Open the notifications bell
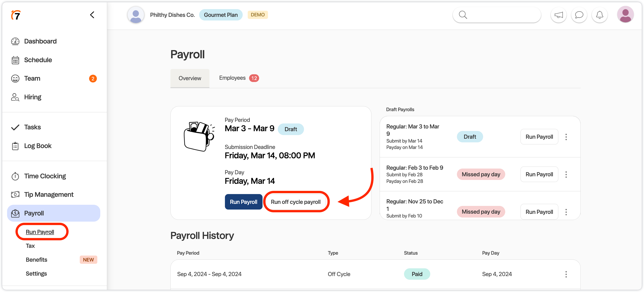Image resolution: width=644 pixels, height=292 pixels. pyautogui.click(x=599, y=15)
